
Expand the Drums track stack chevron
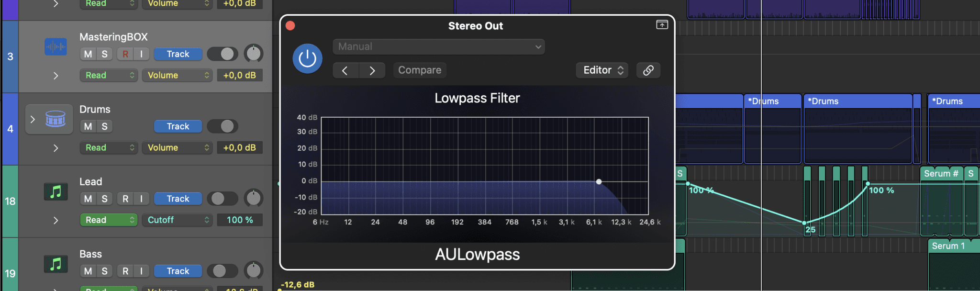pyautogui.click(x=33, y=119)
